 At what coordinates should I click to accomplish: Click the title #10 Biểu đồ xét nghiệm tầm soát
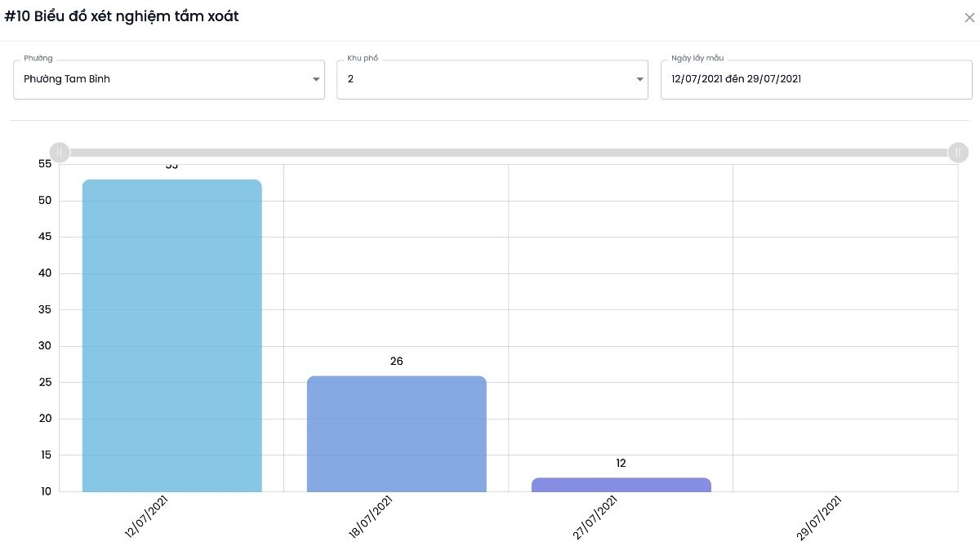[122, 16]
